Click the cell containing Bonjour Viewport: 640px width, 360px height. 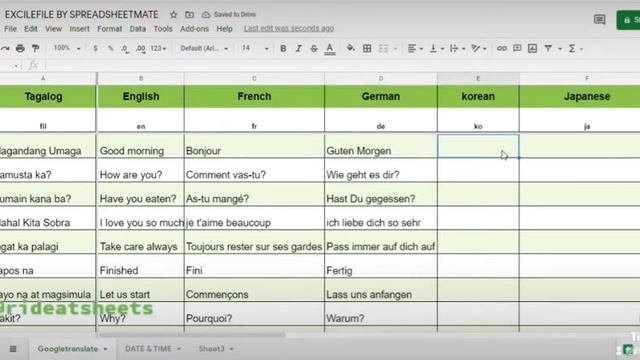[254, 146]
